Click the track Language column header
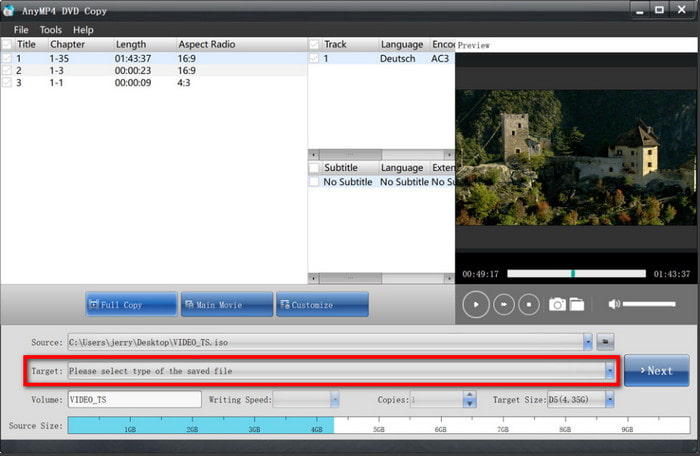The image size is (700, 456). coord(401,44)
